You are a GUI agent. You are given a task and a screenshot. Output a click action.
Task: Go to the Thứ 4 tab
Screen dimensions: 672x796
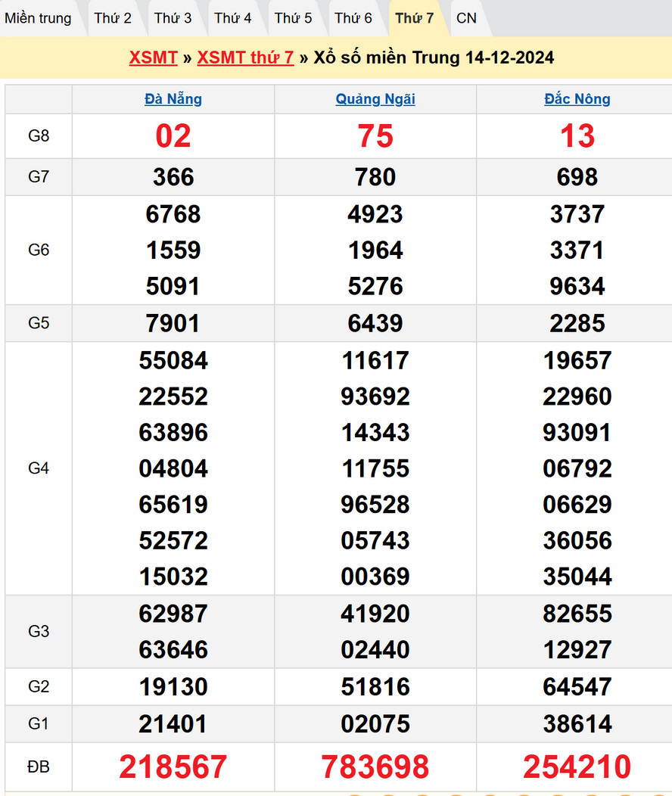point(233,18)
